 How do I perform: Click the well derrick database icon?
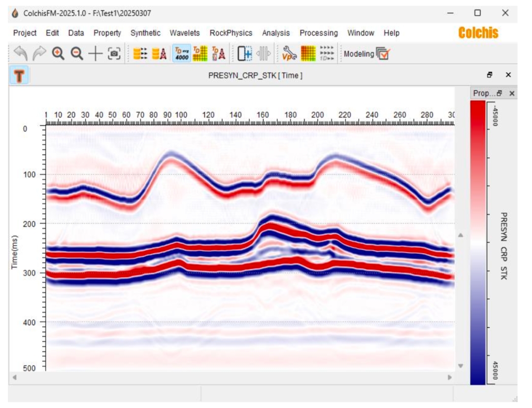tap(159, 54)
